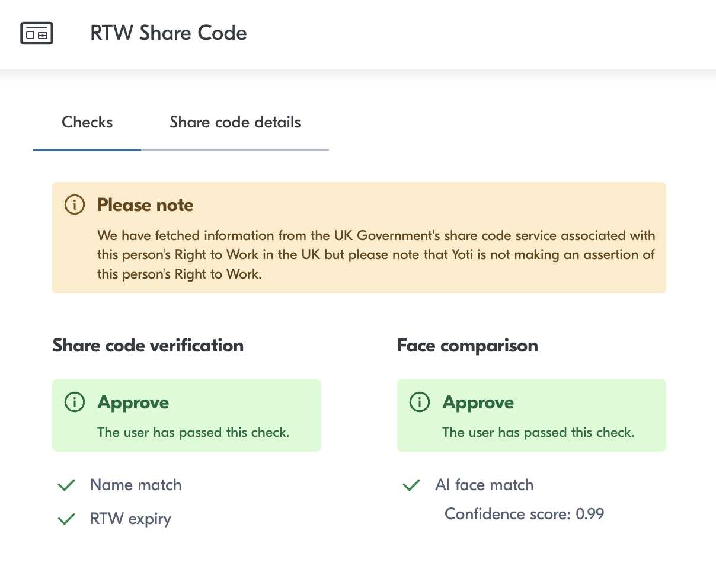This screenshot has width=716, height=588.
Task: Click the ID card icon in header
Action: pyautogui.click(x=37, y=33)
